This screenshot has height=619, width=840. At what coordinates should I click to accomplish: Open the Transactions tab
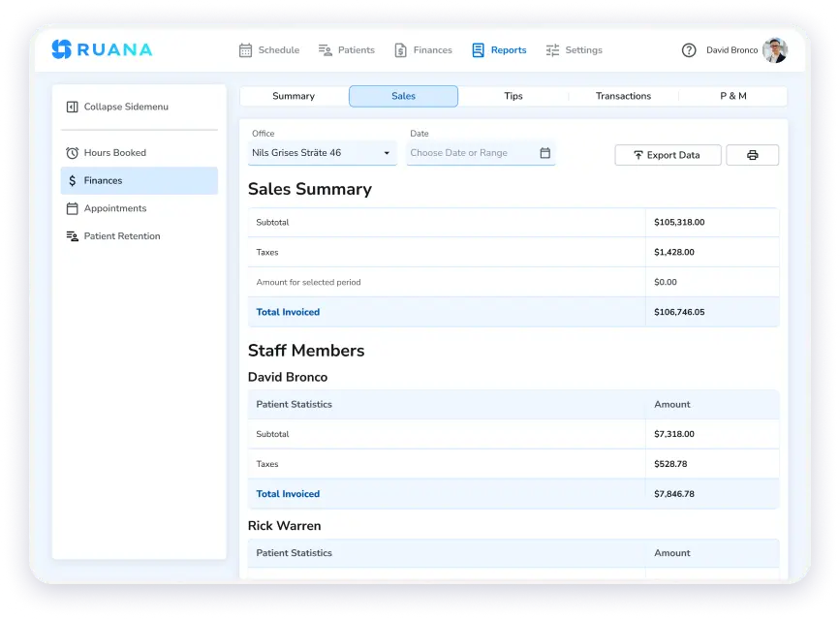(623, 96)
